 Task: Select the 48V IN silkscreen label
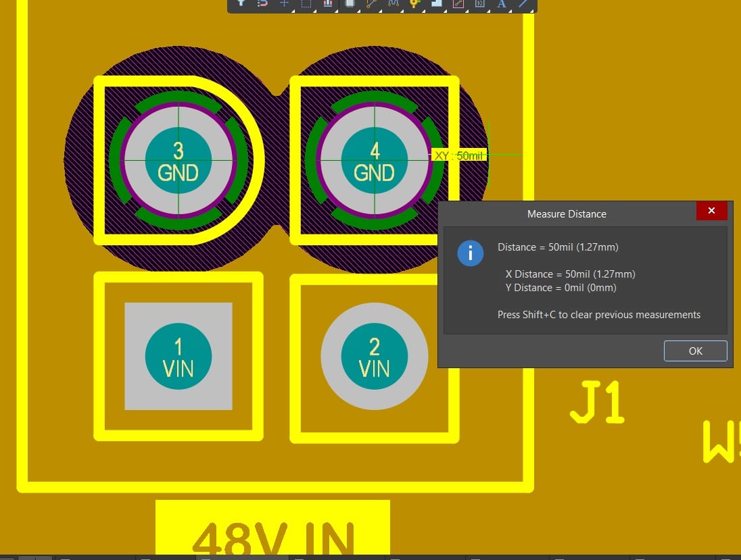(272, 527)
